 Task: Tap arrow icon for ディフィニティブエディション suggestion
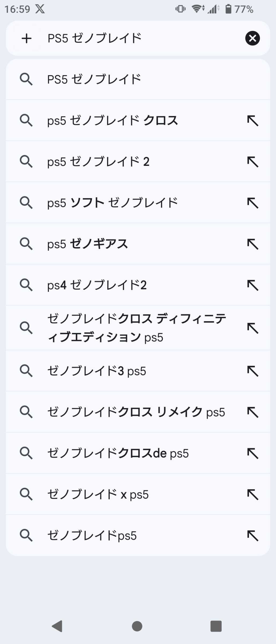[253, 328]
